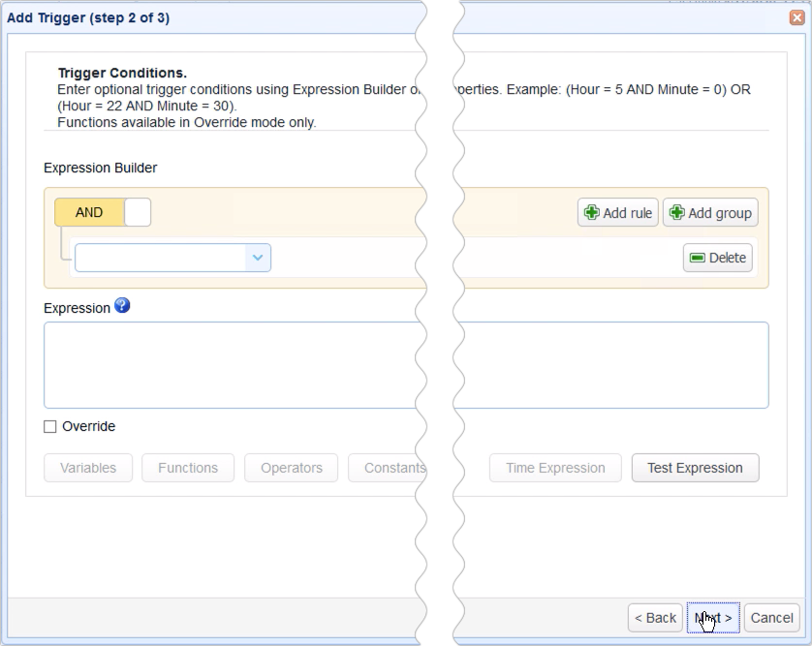Toggle the AND logic operator

click(x=87, y=212)
